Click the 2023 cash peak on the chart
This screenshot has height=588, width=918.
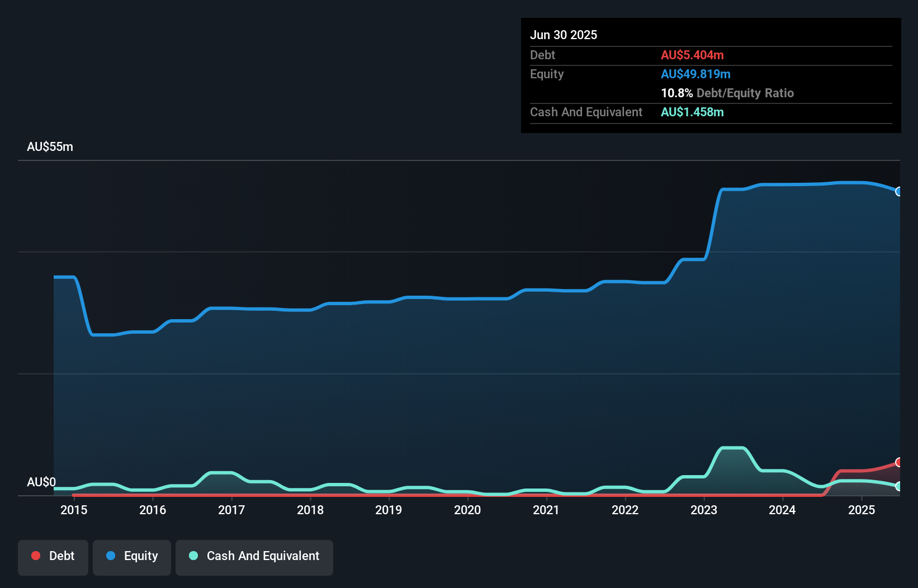[x=732, y=448]
